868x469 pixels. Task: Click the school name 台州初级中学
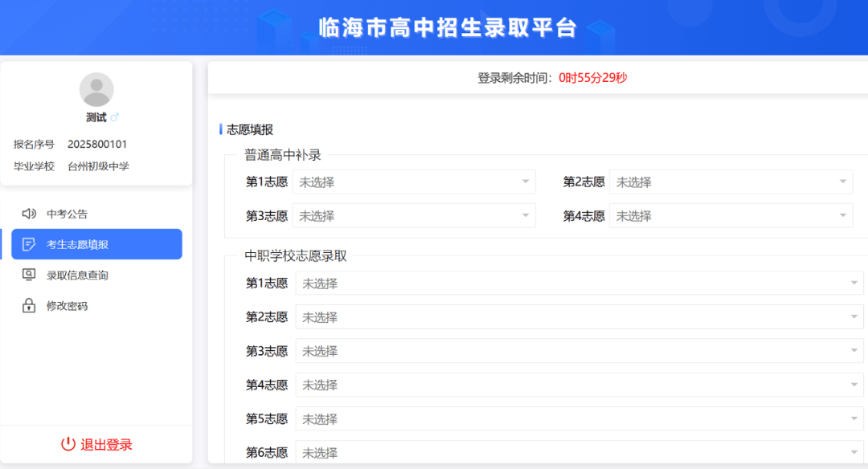click(98, 166)
